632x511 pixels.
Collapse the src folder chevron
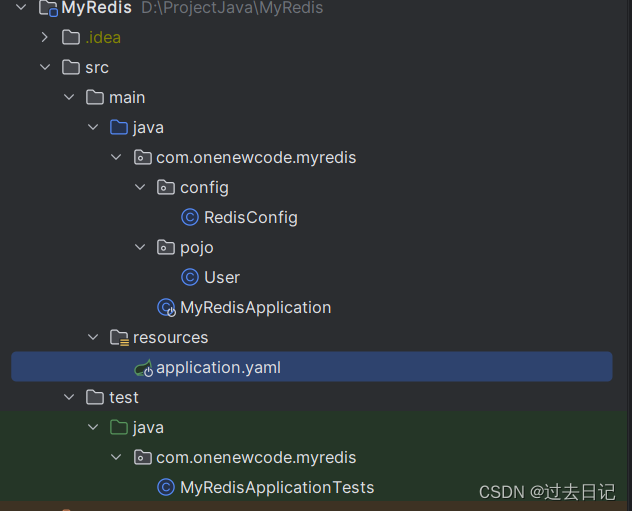point(44,67)
